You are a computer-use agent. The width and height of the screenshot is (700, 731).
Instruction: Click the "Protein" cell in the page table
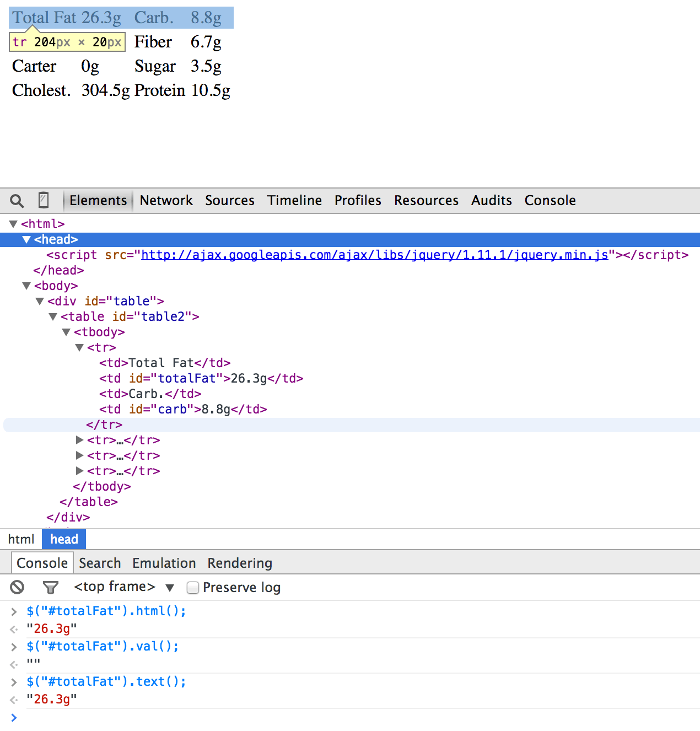[160, 90]
